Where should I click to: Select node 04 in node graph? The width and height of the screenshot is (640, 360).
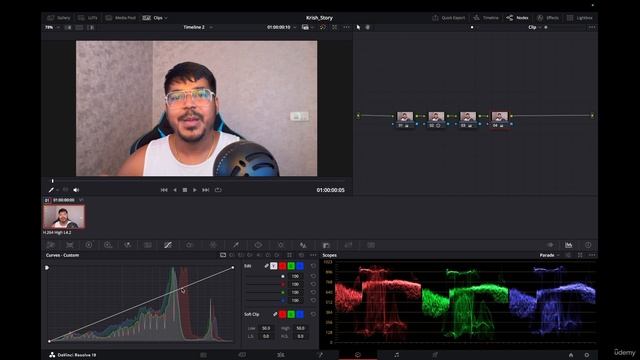coord(499,119)
